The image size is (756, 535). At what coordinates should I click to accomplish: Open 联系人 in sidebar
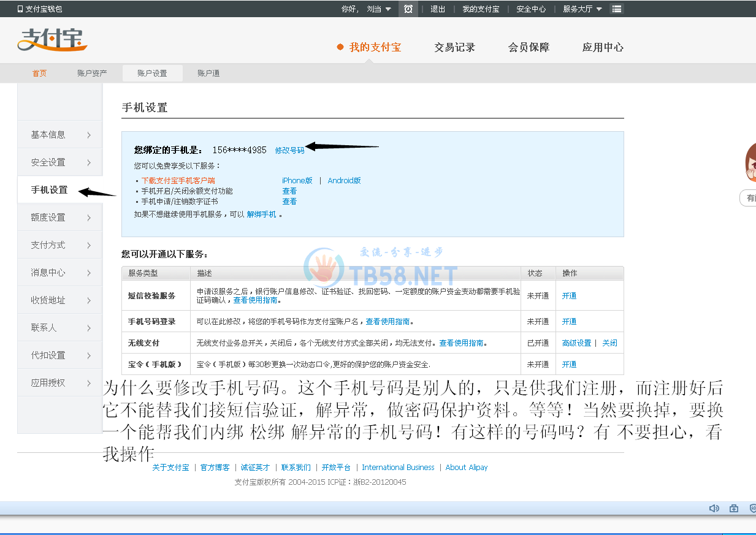(60, 328)
